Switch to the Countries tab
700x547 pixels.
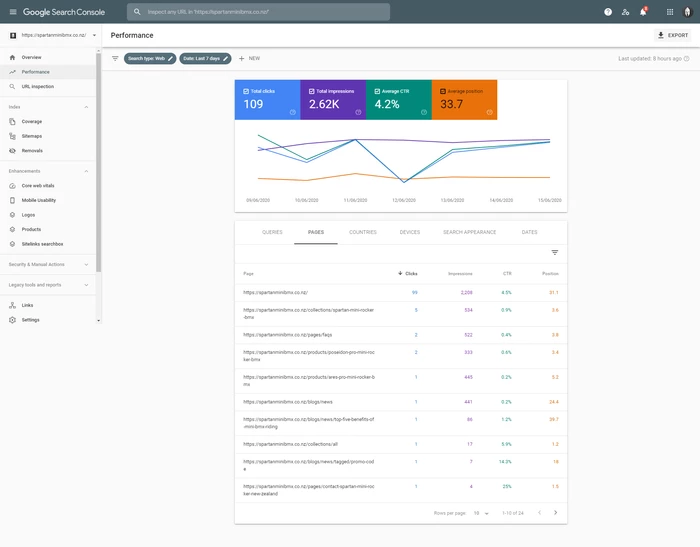coord(363,232)
